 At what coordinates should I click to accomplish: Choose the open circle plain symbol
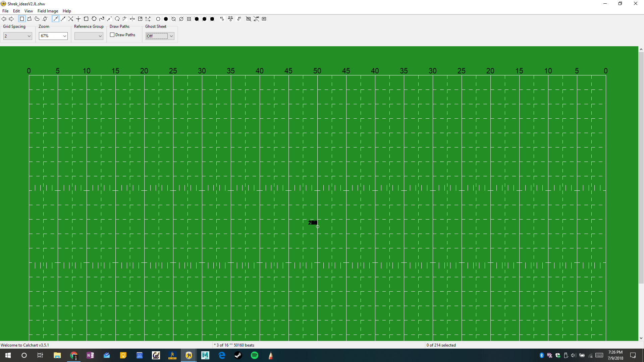click(158, 19)
